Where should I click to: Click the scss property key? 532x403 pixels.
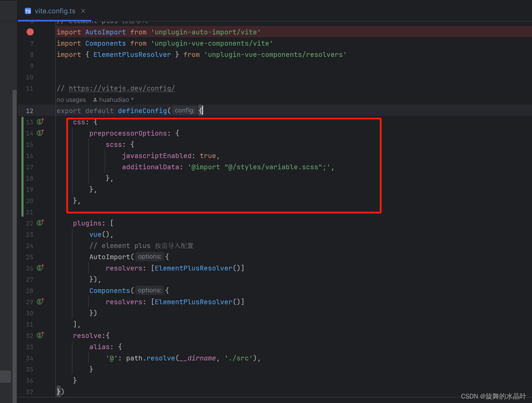click(x=114, y=144)
